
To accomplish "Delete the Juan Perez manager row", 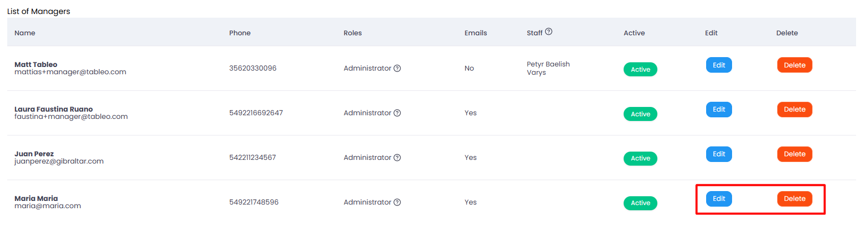I will (x=794, y=154).
